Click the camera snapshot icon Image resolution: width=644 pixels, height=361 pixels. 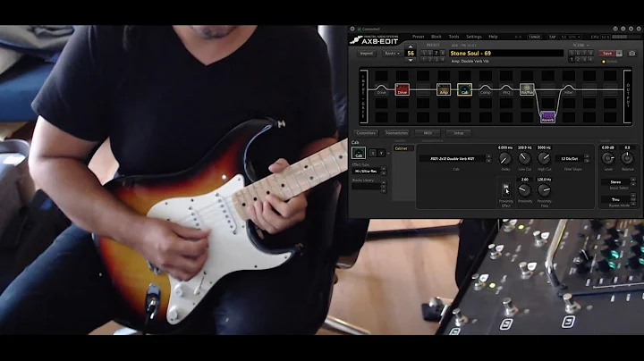pos(631,54)
